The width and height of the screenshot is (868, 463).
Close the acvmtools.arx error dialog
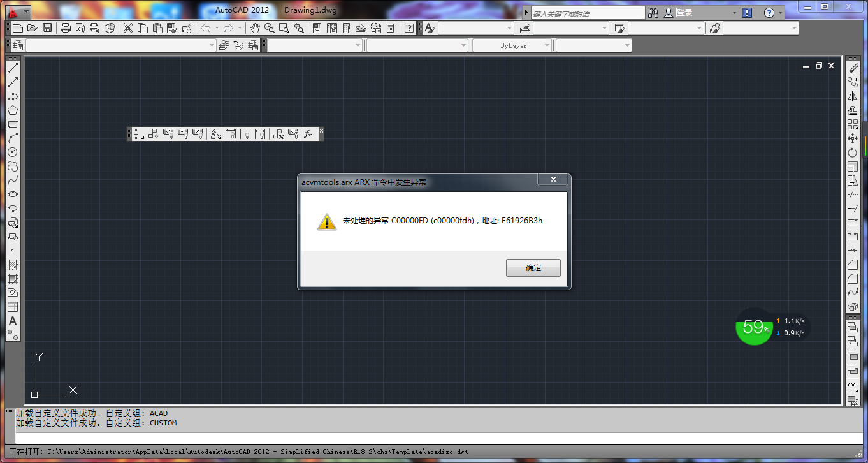pos(553,180)
